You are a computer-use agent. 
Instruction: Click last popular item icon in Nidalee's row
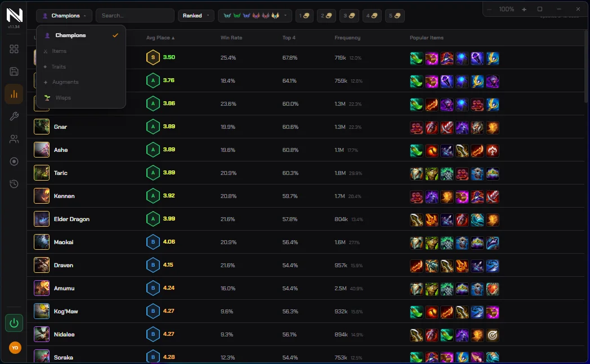[492, 335]
